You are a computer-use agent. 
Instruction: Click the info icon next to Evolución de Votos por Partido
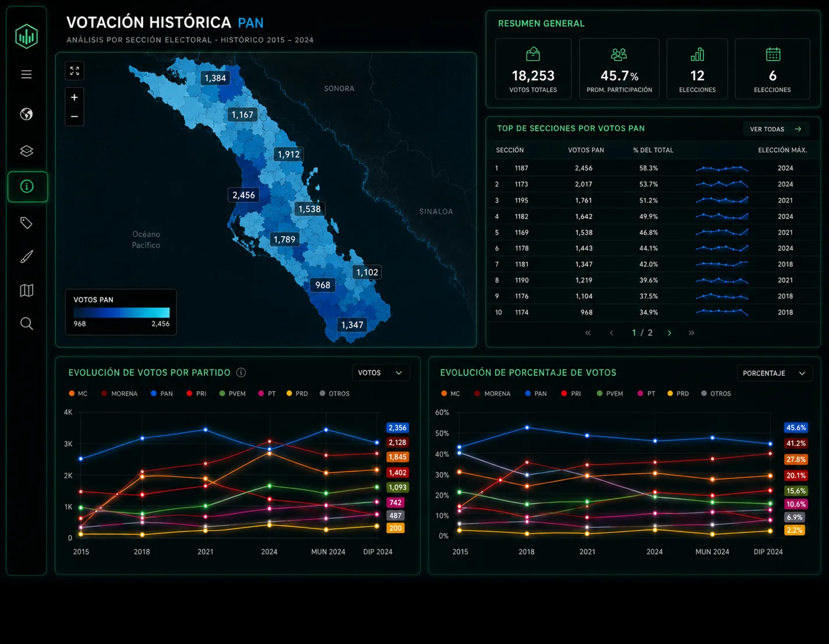[241, 372]
